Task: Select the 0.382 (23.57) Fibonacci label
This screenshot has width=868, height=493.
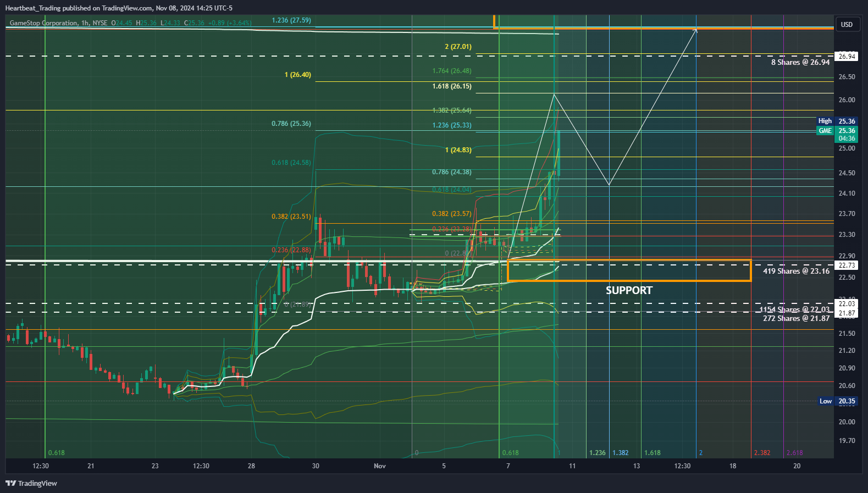Action: [x=452, y=214]
